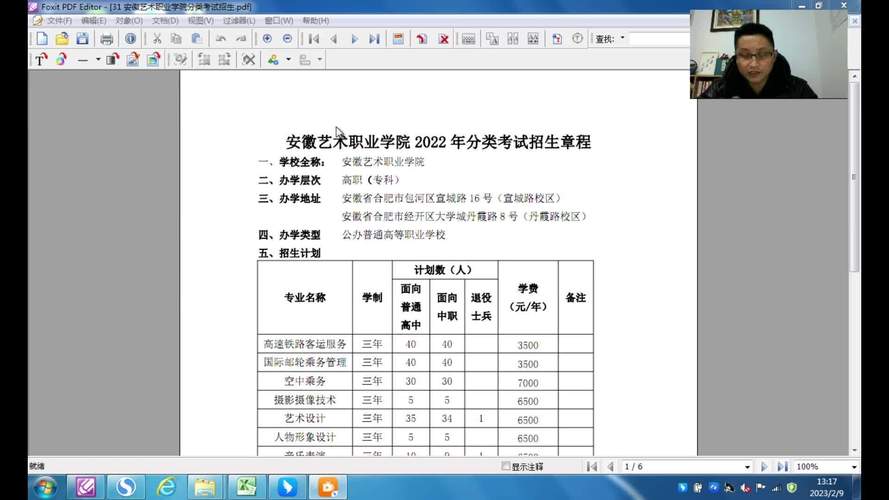889x500 pixels.
Task: Expand the shapes tool dropdown arrow
Action: [289, 60]
